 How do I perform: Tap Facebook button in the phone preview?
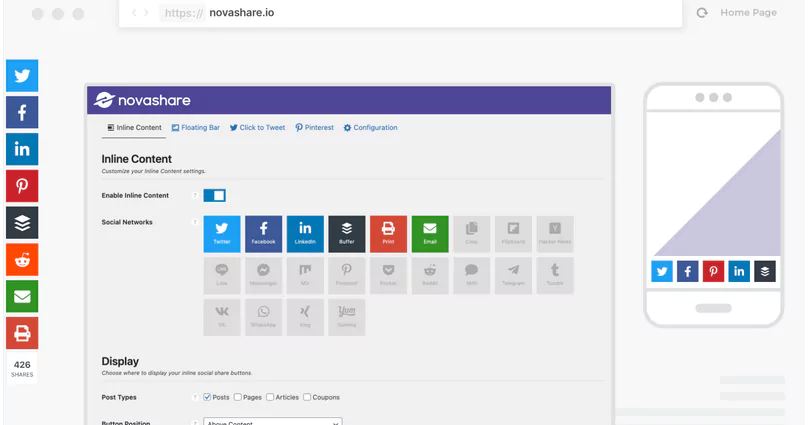coord(688,271)
